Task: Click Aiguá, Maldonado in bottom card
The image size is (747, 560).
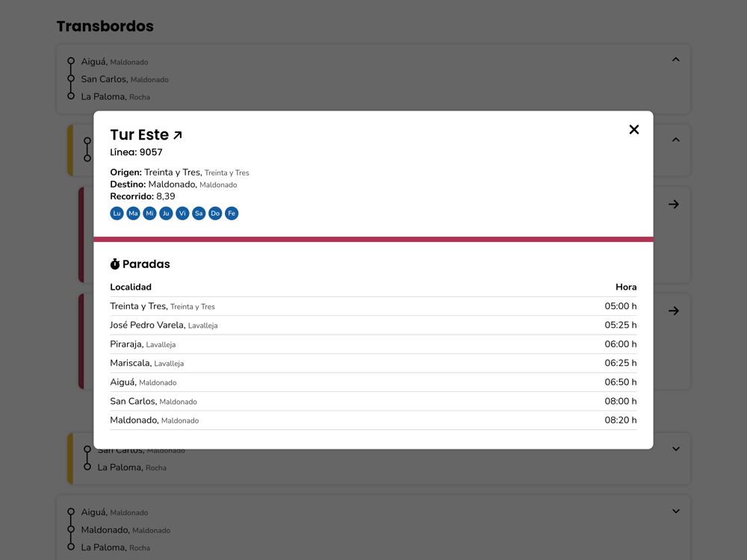Action: 114,512
